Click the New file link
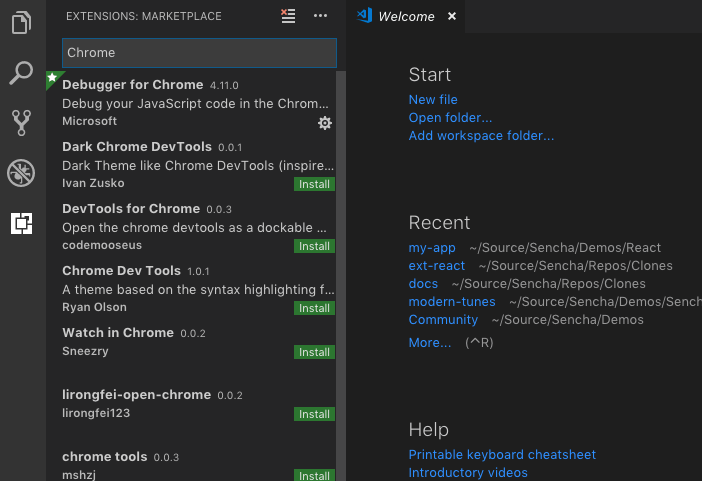 (433, 99)
